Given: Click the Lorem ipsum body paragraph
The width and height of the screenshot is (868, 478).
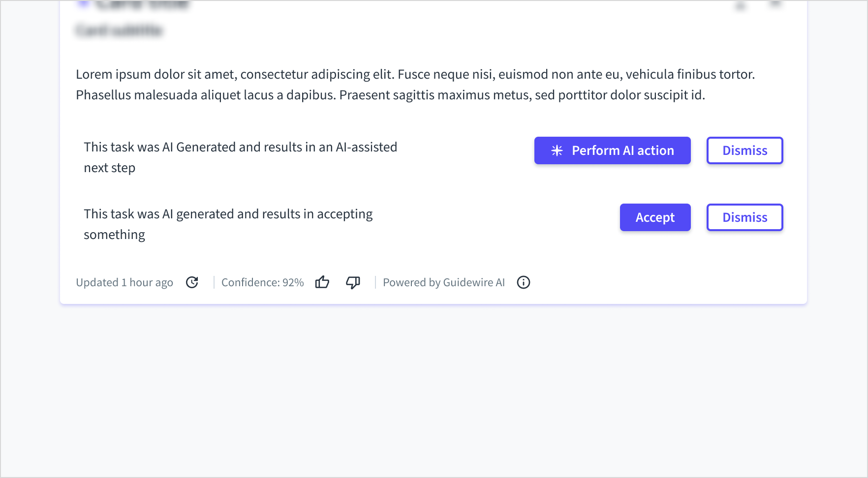Looking at the screenshot, I should click(x=415, y=85).
